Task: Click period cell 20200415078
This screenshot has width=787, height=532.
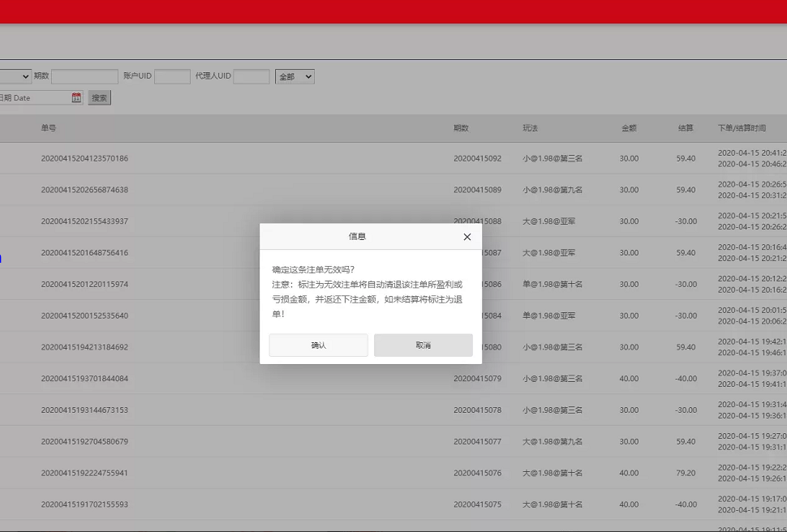Action: click(477, 410)
